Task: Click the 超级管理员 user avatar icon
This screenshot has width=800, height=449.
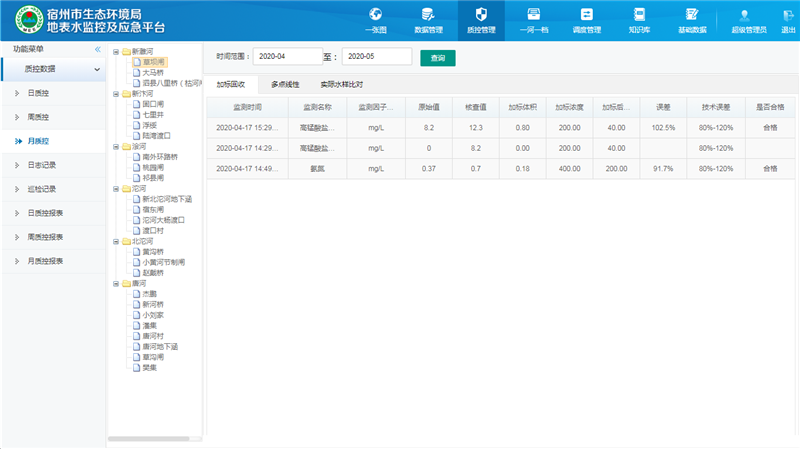Action: click(744, 15)
